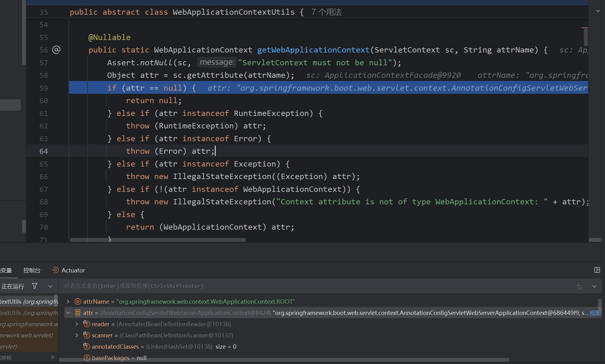The image size is (605, 364).
Task: Click the 7 个用法 usages hint
Action: [326, 12]
